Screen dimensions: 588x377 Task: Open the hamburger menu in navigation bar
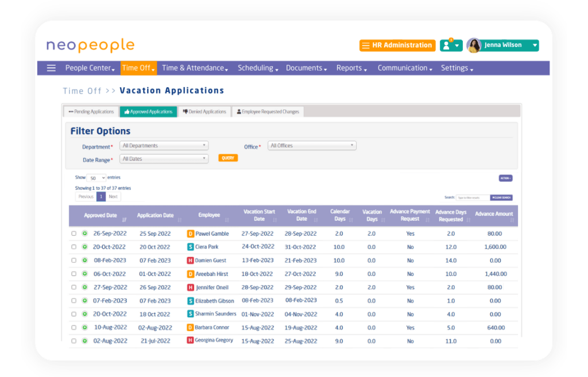click(x=51, y=68)
